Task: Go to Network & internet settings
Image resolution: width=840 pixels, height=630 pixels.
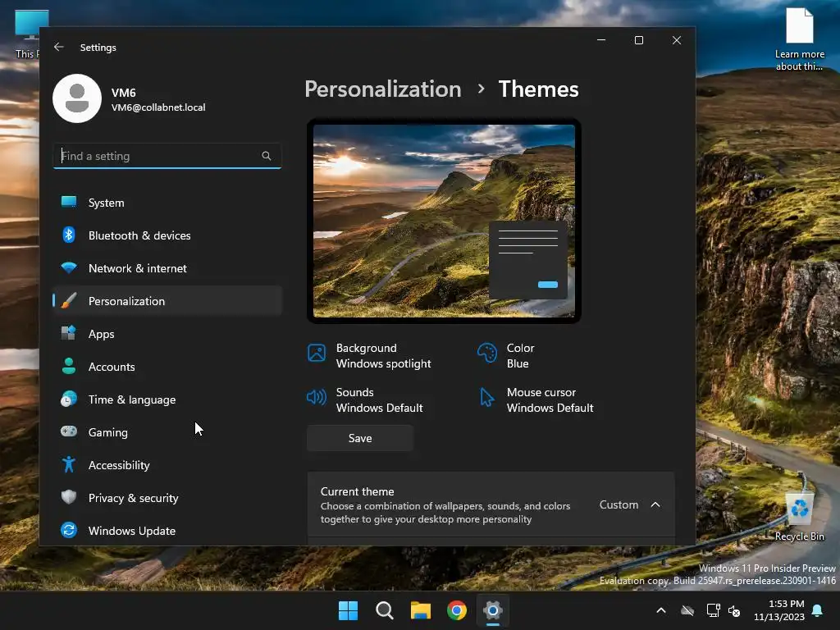Action: pos(167,268)
